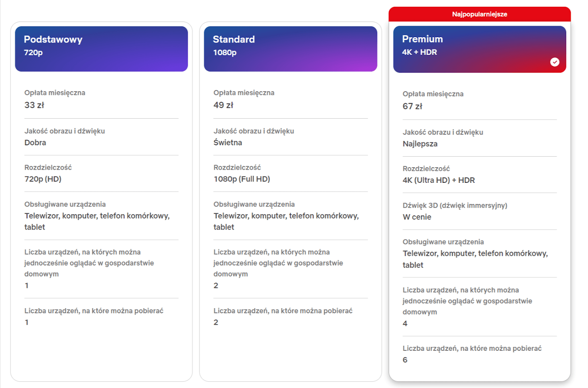Click the 33 zł monthly price
Image resolution: width=588 pixels, height=388 pixels.
tap(34, 105)
